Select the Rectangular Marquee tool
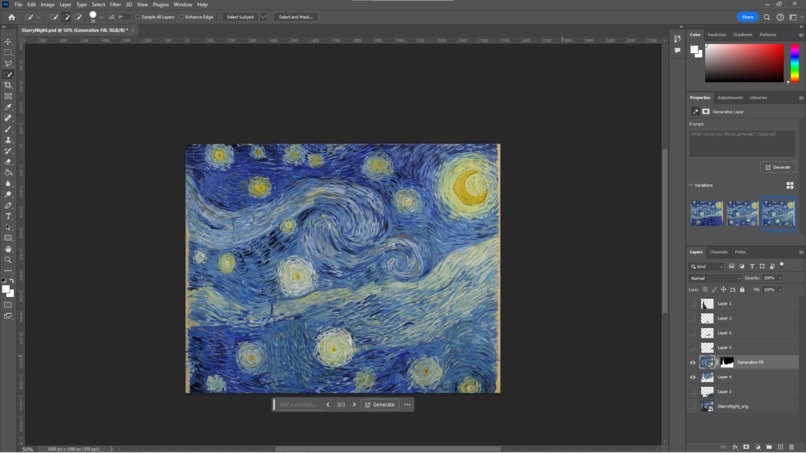The height and width of the screenshot is (453, 806). (x=8, y=52)
